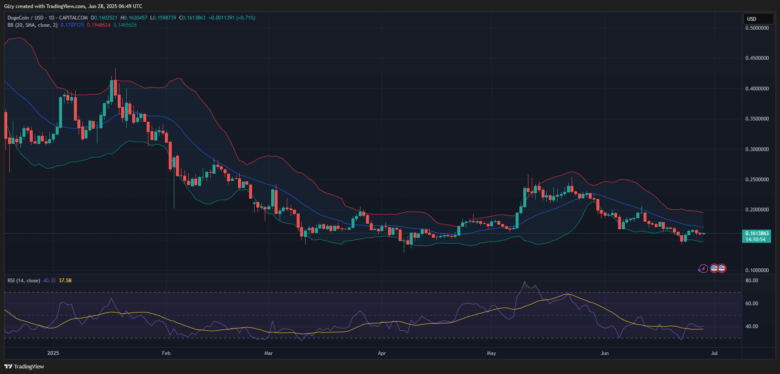Click the May label on time axis
780x374 pixels.
[x=491, y=353]
